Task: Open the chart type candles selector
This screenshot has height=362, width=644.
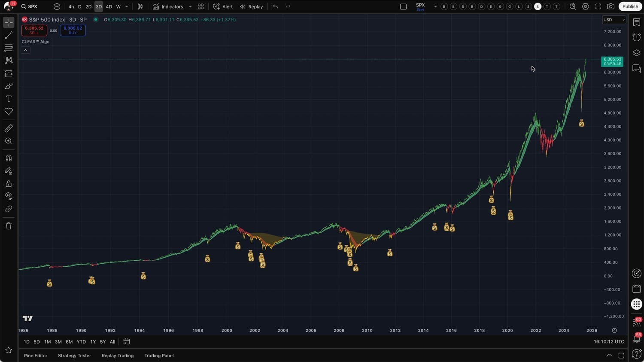Action: 140,6
